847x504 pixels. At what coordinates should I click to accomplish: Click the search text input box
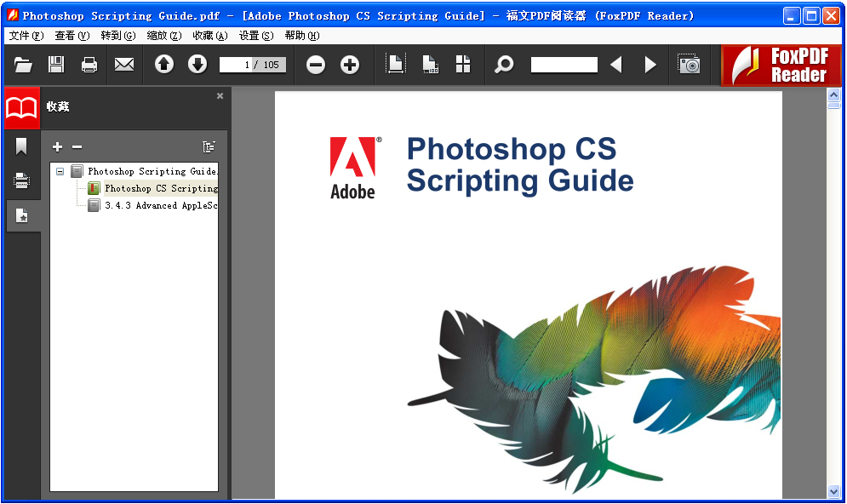[x=564, y=65]
